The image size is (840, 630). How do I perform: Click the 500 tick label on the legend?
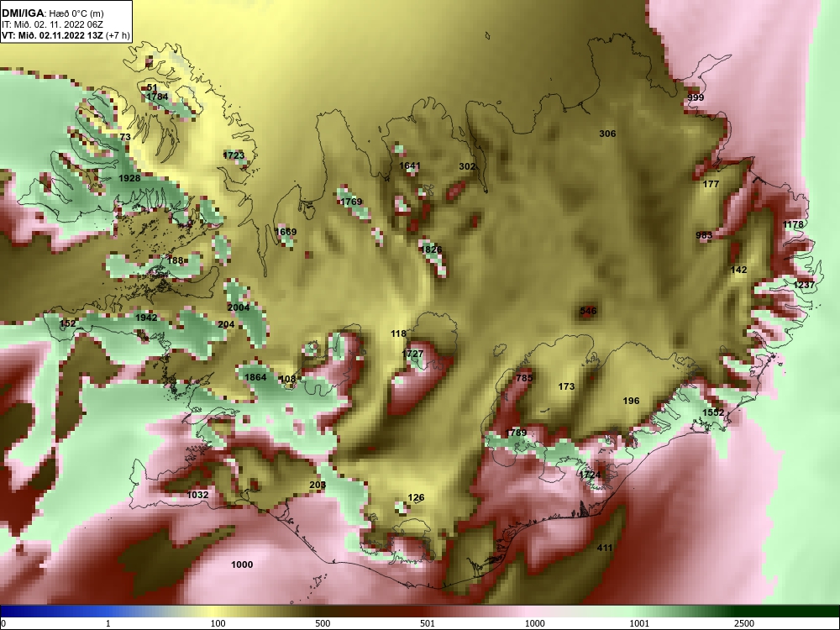pyautogui.click(x=323, y=623)
